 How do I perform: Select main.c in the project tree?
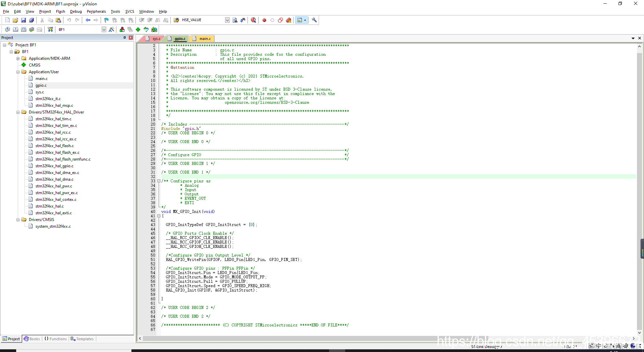point(42,79)
